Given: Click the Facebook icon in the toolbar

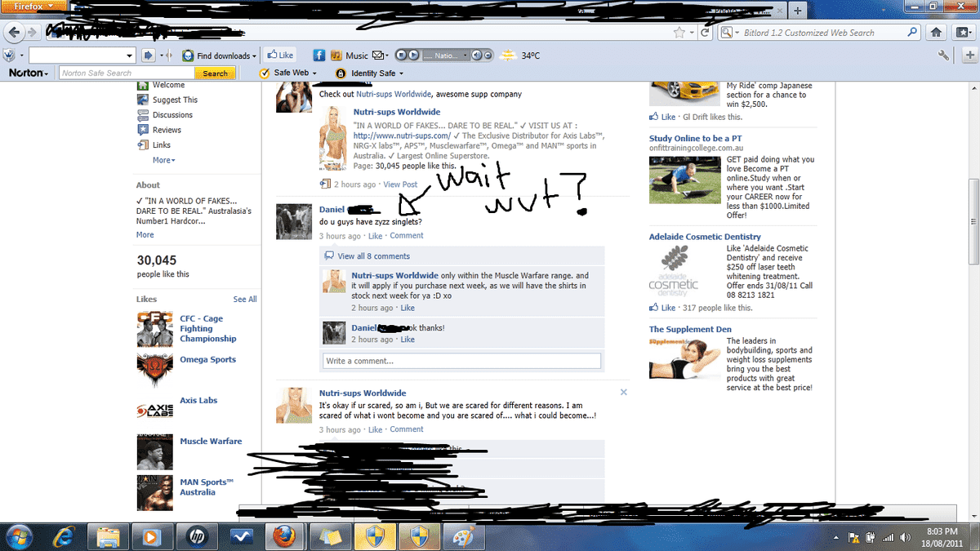Looking at the screenshot, I should click(x=319, y=56).
